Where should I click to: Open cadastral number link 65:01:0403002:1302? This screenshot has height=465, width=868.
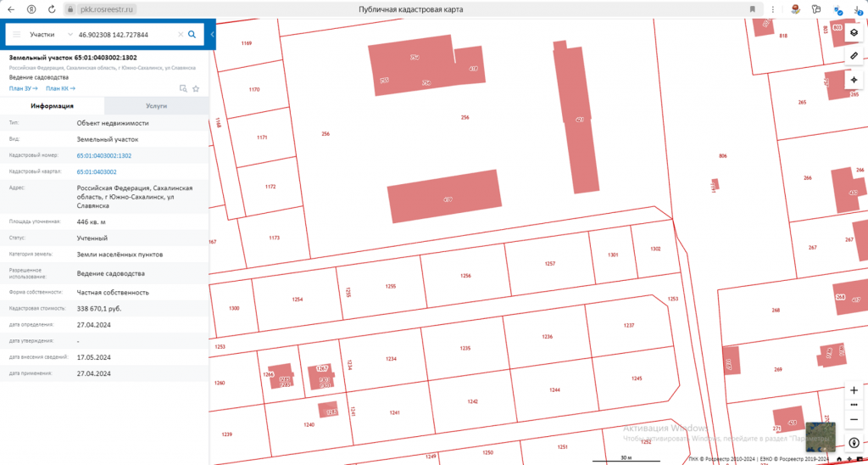coord(104,156)
